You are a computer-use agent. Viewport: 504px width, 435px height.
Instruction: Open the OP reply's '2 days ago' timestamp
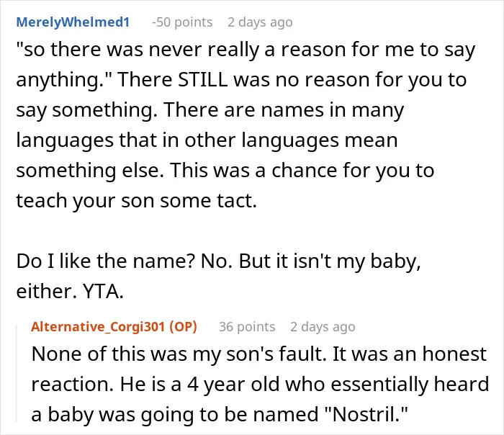pyautogui.click(x=323, y=327)
